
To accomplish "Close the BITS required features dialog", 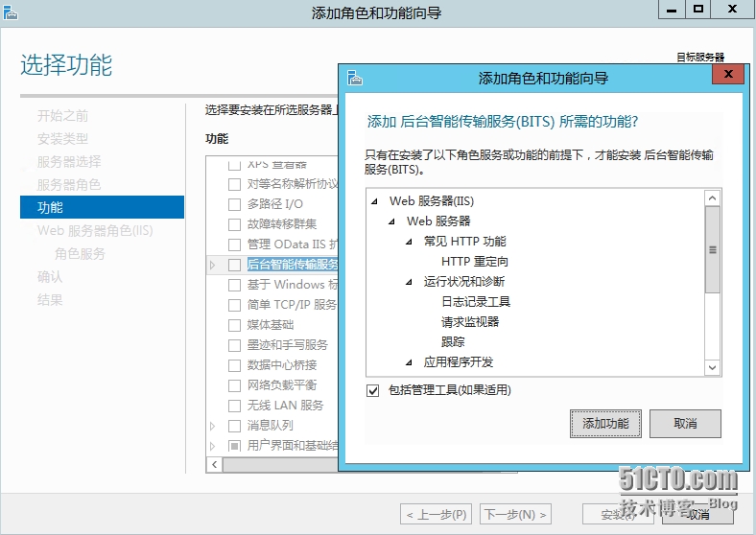I will click(728, 74).
